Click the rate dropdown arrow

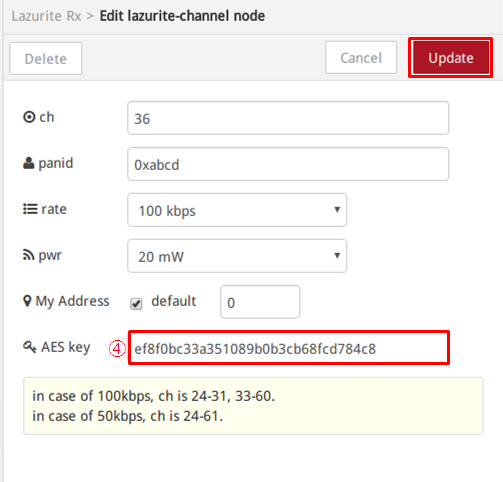coord(337,209)
